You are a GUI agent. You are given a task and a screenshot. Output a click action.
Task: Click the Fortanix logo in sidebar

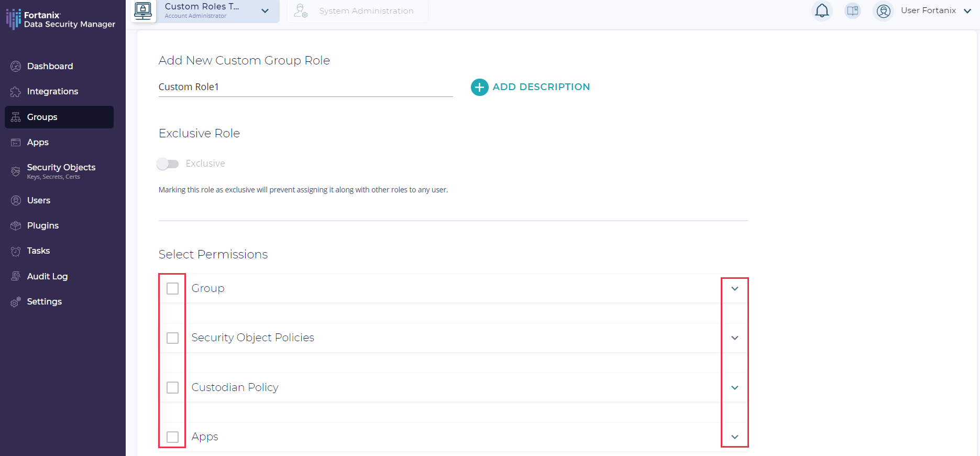[14, 19]
